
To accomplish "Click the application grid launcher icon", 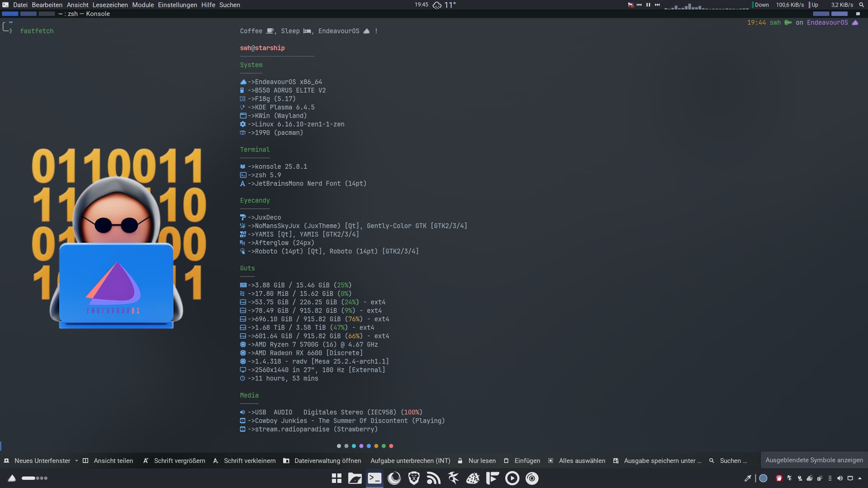I will coord(336,478).
